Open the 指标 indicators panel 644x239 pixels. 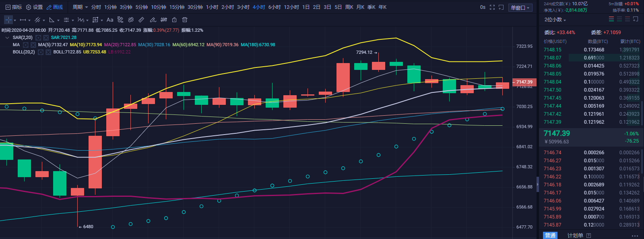14,7
